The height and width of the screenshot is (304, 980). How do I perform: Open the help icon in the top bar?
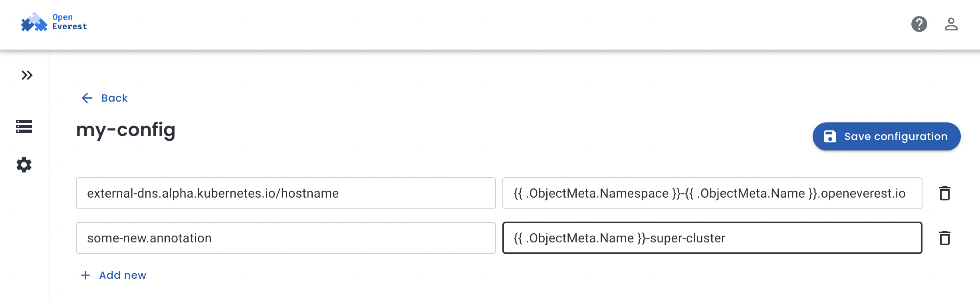coord(919,25)
